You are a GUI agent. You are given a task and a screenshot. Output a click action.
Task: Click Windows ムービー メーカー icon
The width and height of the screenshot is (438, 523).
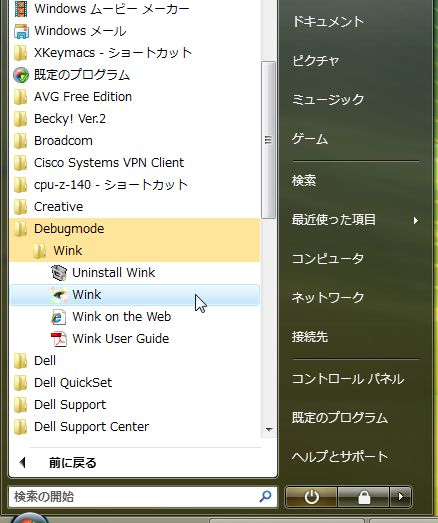(21, 9)
